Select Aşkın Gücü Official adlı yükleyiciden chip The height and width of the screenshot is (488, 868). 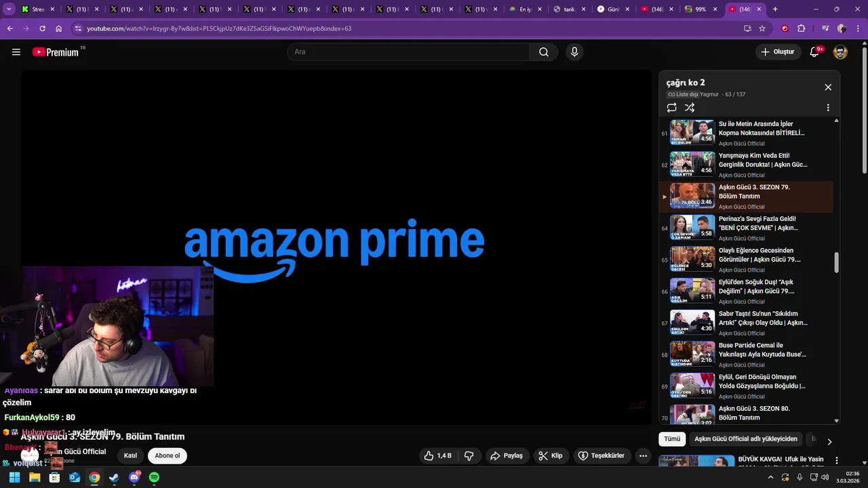[746, 439]
